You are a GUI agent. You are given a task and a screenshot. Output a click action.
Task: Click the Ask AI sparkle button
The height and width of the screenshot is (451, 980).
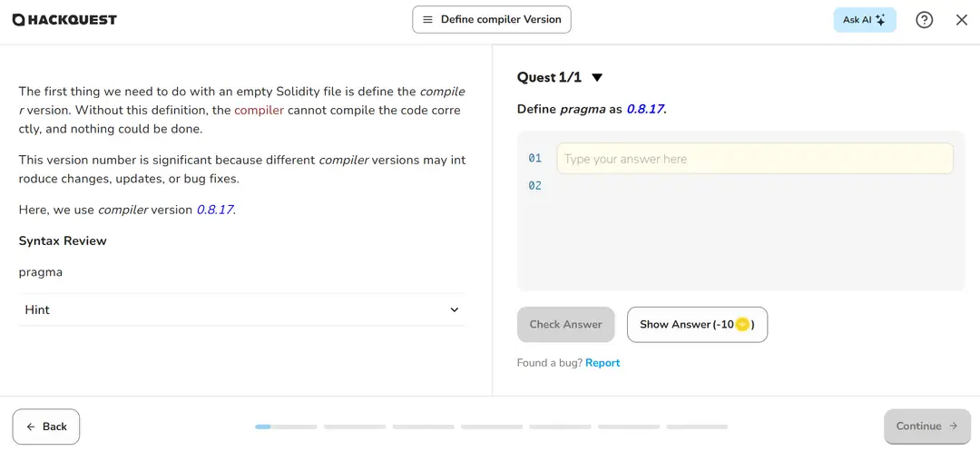864,20
